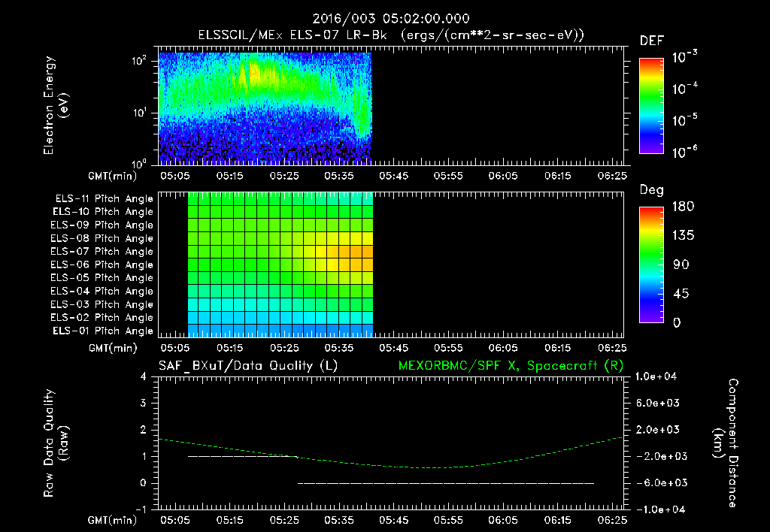
Task: Click GMT(min) label of the bottom panel
Action: [x=113, y=520]
